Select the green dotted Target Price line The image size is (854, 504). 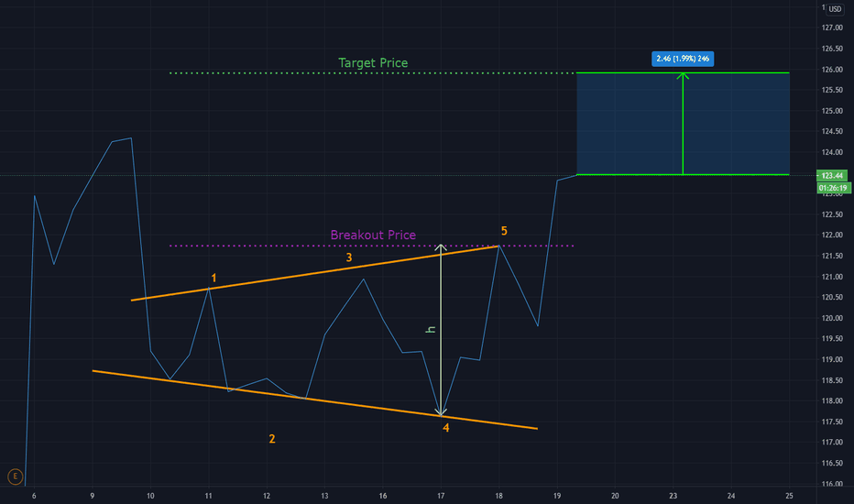click(372, 73)
